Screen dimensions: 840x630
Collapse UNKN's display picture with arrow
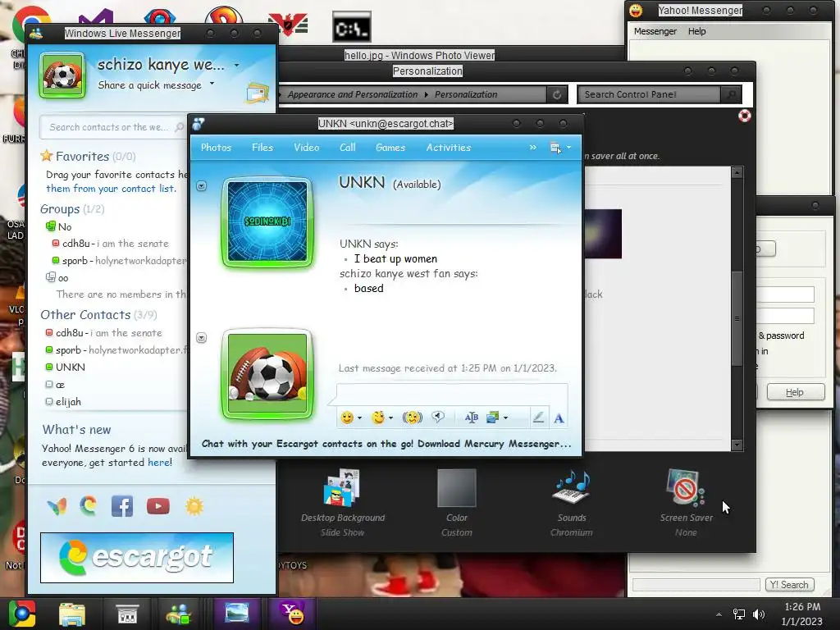tap(202, 186)
